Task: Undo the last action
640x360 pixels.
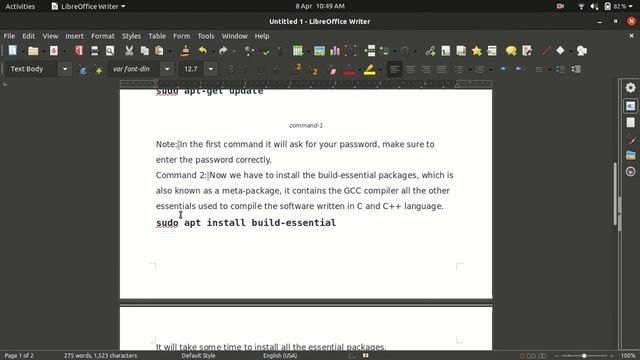Action: [202, 51]
